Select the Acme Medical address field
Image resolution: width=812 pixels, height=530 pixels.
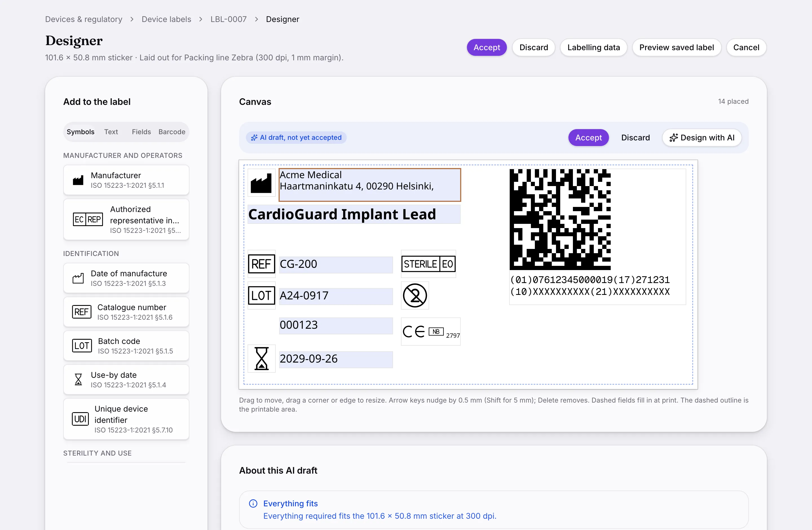pyautogui.click(x=370, y=185)
